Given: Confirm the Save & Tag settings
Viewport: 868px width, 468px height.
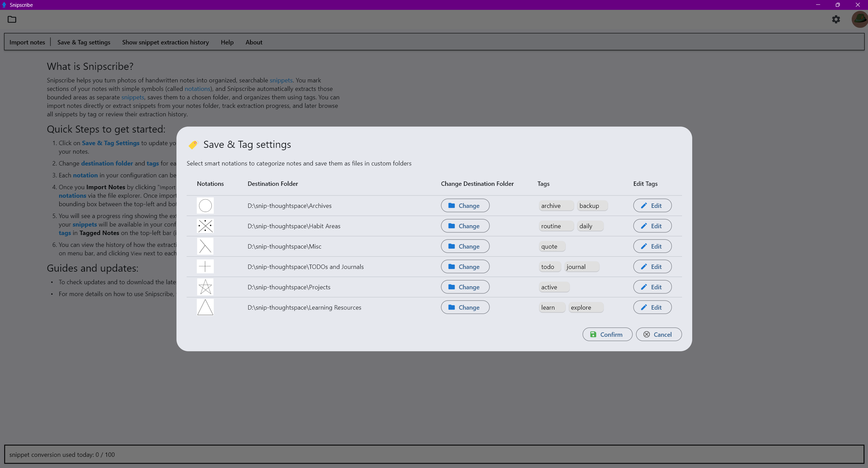Looking at the screenshot, I should 607,334.
